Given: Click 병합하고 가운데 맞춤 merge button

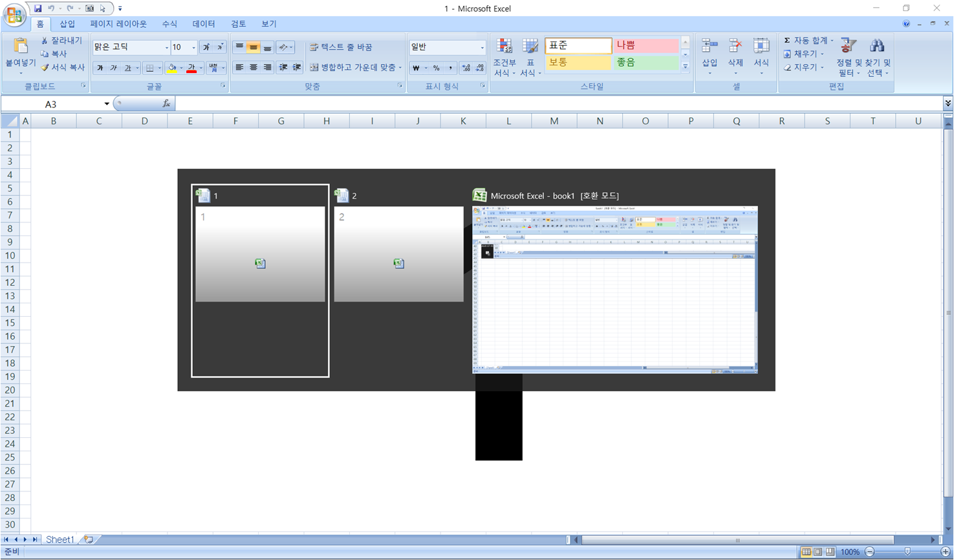Looking at the screenshot, I should coord(355,67).
